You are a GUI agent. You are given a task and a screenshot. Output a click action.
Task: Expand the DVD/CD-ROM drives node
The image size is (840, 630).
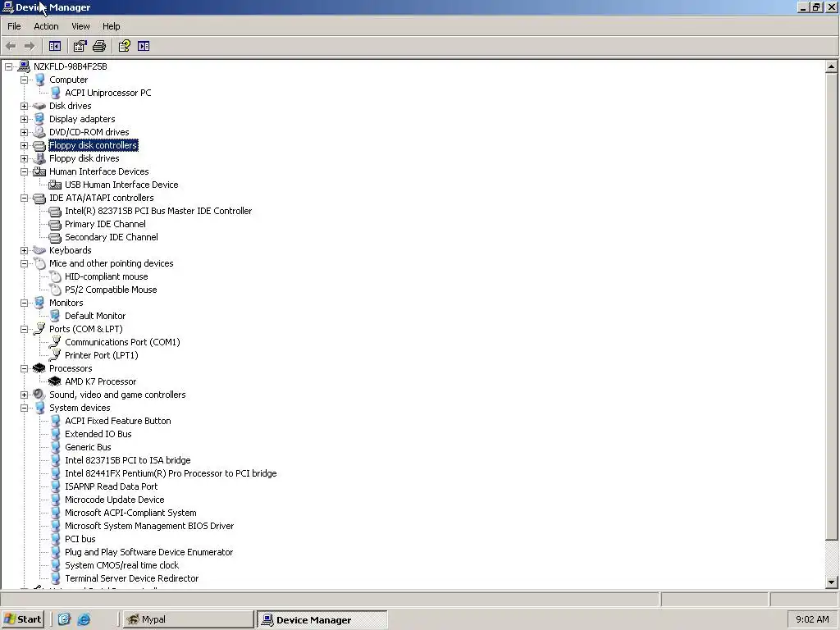(24, 132)
